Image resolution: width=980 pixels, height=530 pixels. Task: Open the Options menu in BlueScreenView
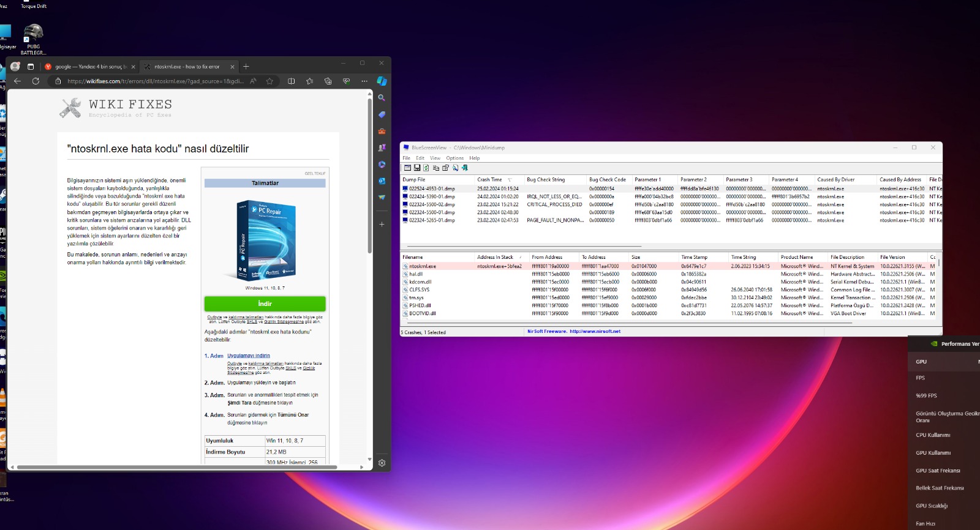[455, 158]
